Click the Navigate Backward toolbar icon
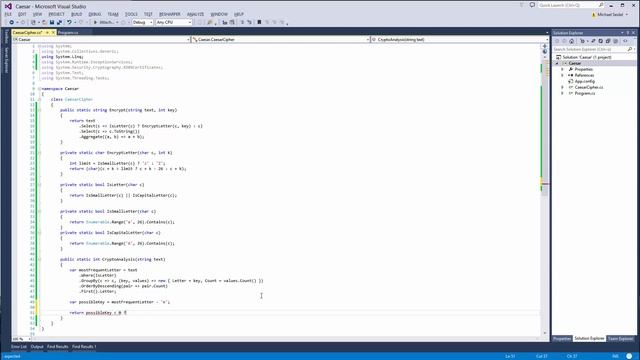640x360 pixels. click(11, 22)
